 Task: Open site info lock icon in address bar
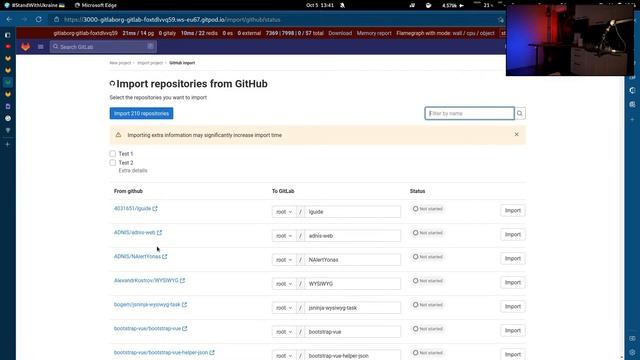coord(56,20)
